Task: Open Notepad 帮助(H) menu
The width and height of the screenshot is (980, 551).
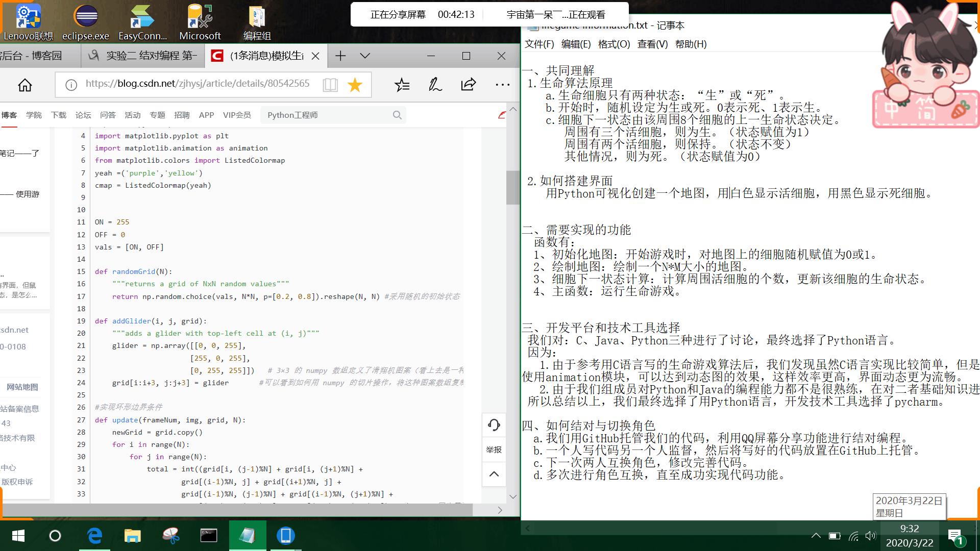Action: [x=691, y=44]
